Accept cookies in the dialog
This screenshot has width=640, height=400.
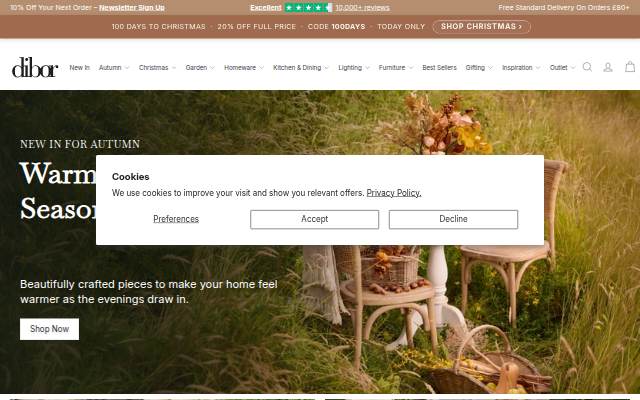pos(314,219)
